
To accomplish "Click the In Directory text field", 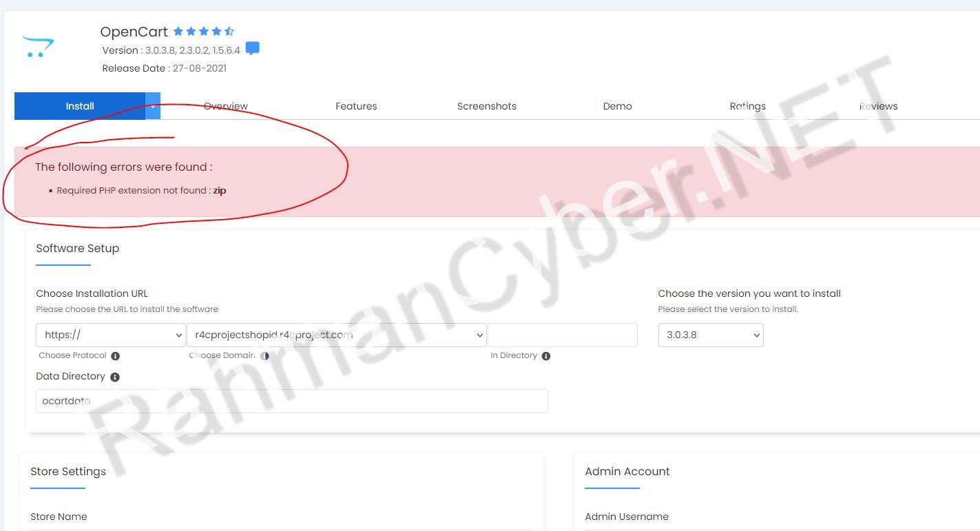I will (x=563, y=335).
